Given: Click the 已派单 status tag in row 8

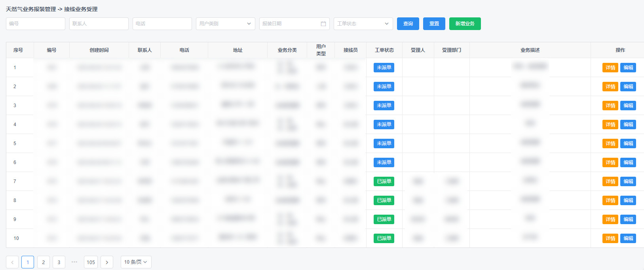Looking at the screenshot, I should pos(384,200).
